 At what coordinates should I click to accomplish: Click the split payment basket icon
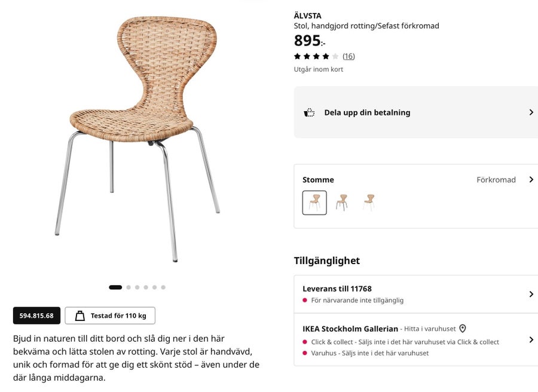coord(309,112)
